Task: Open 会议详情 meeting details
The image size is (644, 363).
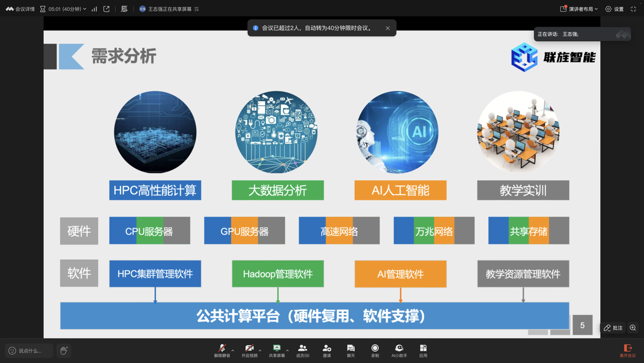Action: click(20, 9)
